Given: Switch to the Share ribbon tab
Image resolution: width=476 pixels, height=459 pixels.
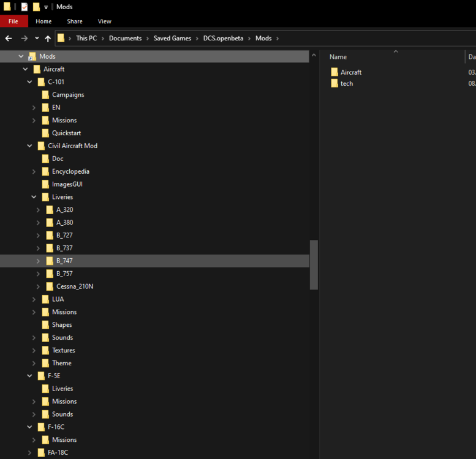Looking at the screenshot, I should click(75, 21).
